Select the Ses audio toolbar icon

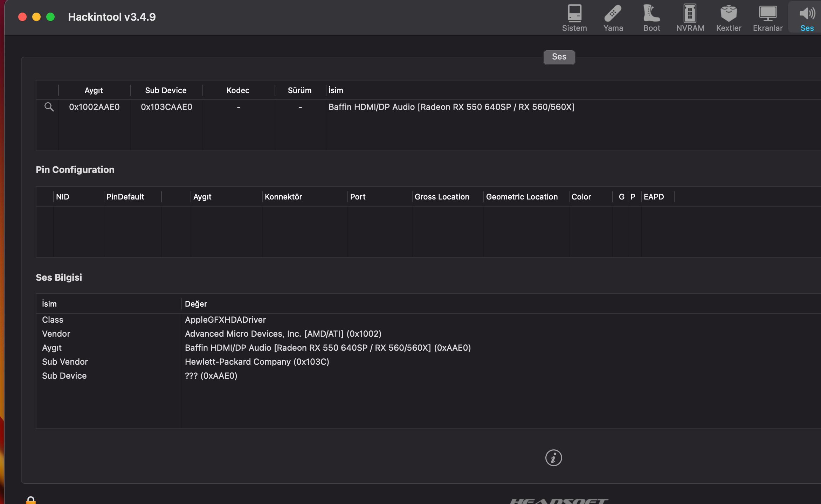click(x=807, y=18)
